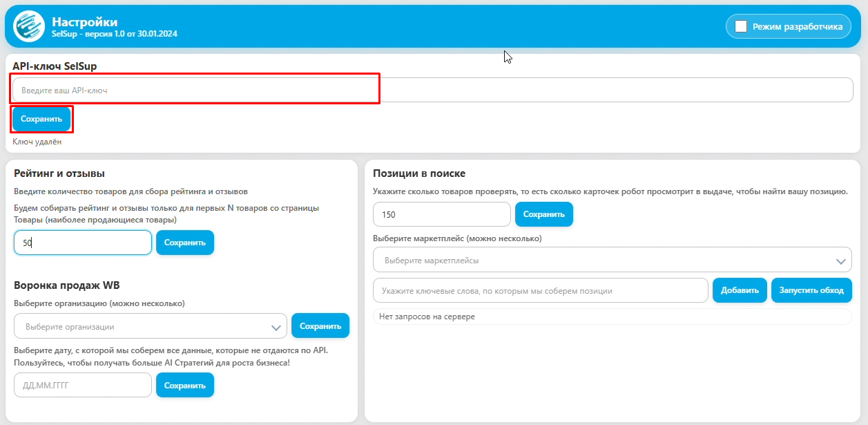
Task: Enable the Режим разработчика checkbox
Action: coord(741,26)
